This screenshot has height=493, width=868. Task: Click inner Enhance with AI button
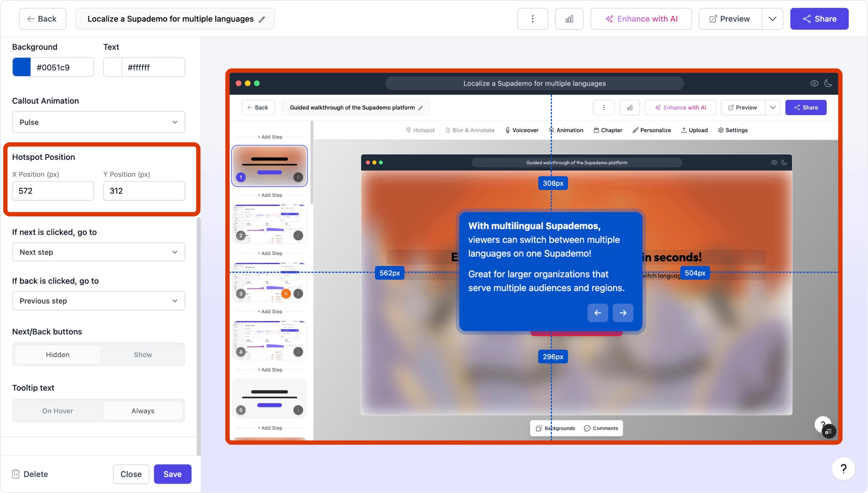[680, 107]
